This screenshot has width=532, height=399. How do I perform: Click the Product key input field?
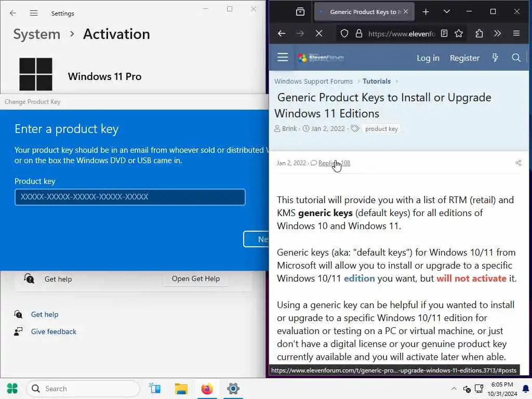coord(130,197)
